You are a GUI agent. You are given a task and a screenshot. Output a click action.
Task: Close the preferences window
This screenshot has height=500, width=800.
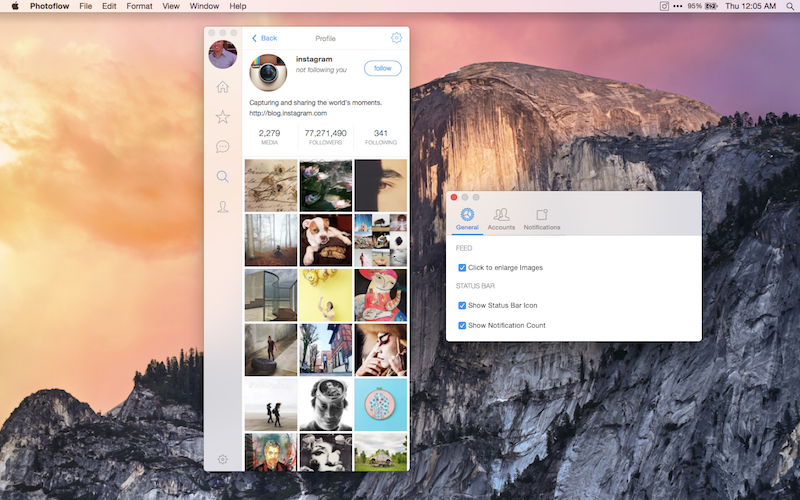[x=454, y=197]
